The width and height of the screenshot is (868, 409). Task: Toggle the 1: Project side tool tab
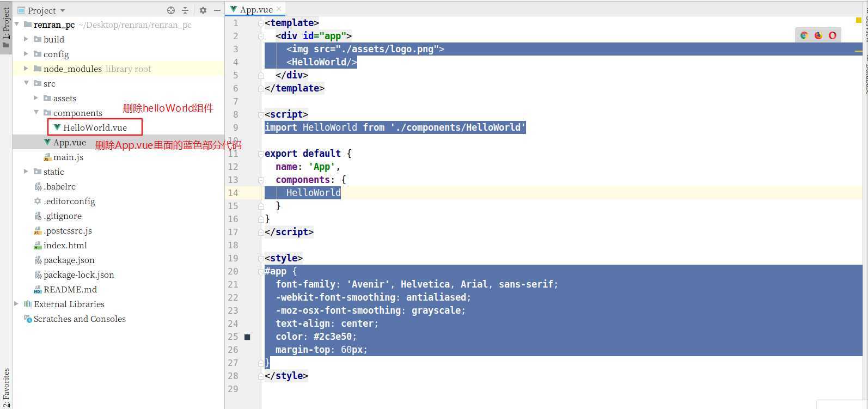pos(6,27)
